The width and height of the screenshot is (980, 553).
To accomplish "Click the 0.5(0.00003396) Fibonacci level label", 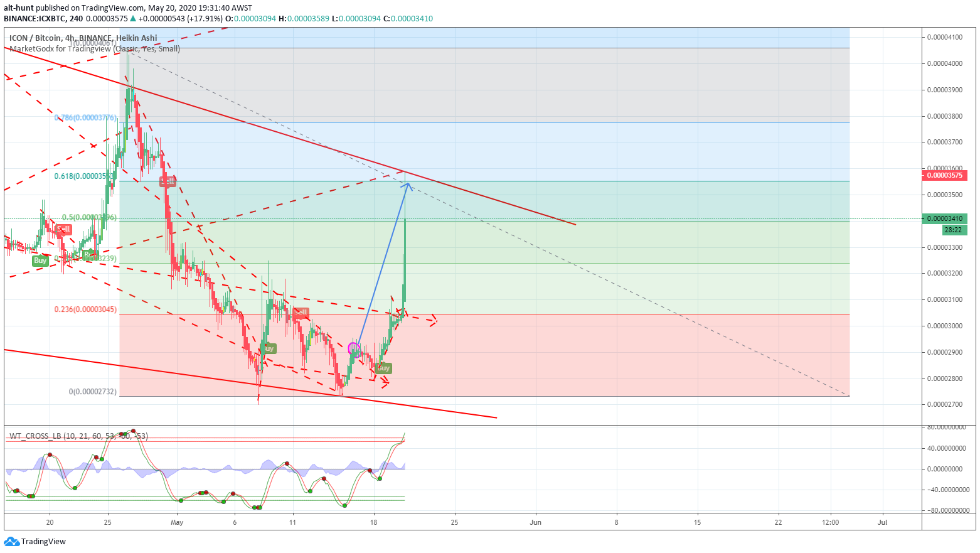I will tap(88, 217).
